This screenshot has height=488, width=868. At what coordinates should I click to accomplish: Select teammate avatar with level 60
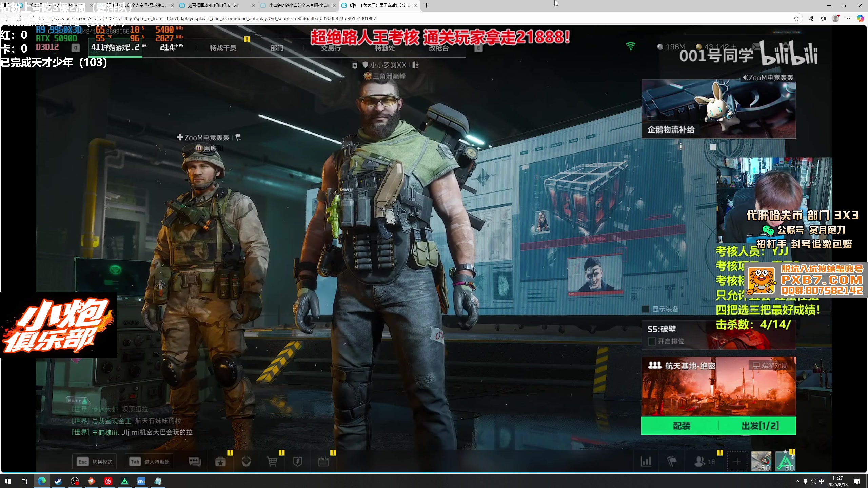tap(761, 462)
